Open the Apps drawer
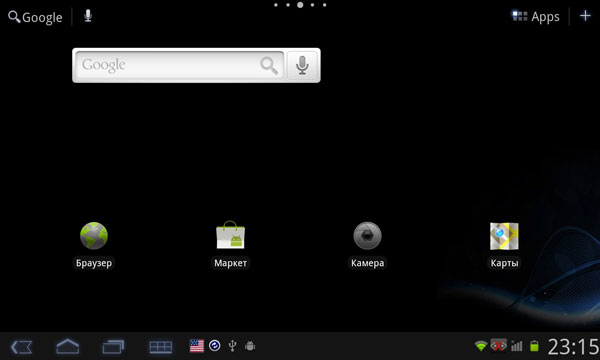This screenshot has height=360, width=600. (x=536, y=17)
